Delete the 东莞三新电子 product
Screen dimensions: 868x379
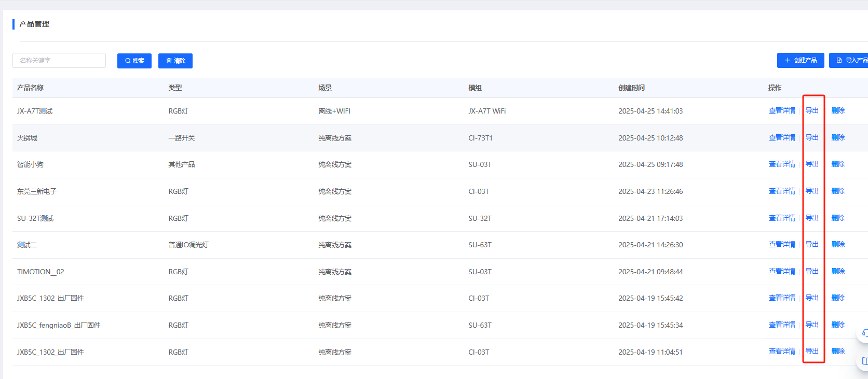click(838, 191)
